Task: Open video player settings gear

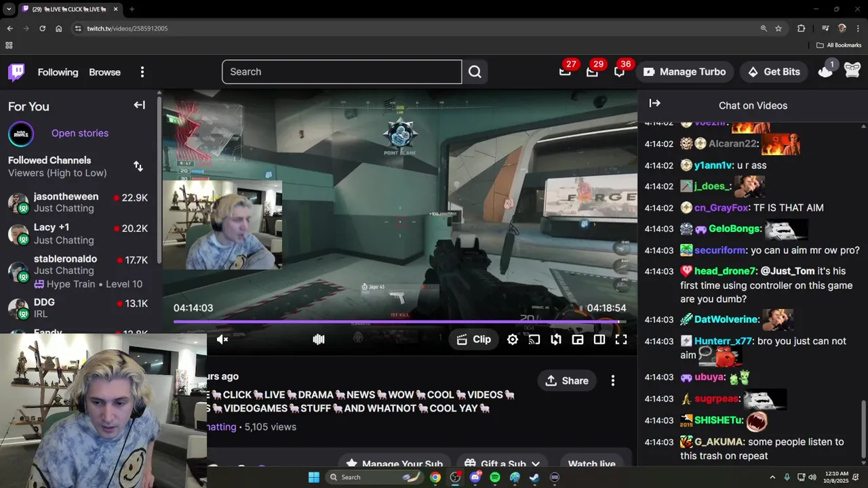Action: (x=513, y=340)
